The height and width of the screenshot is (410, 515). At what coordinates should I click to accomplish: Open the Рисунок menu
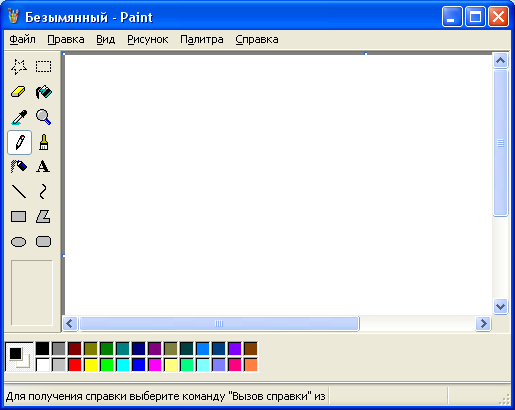(148, 39)
